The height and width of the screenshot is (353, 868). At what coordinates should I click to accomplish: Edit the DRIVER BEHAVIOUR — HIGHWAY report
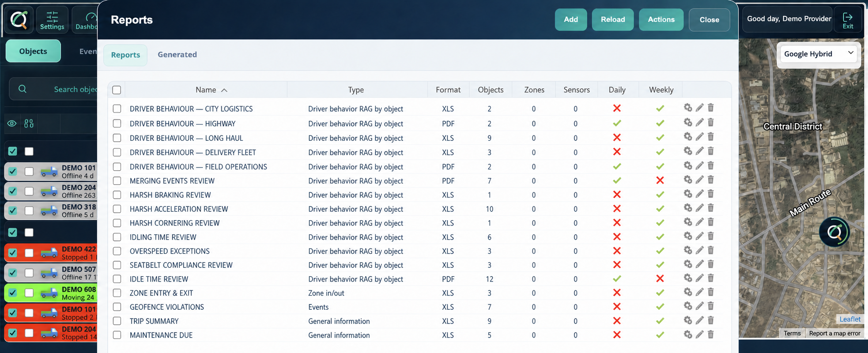[x=700, y=122]
